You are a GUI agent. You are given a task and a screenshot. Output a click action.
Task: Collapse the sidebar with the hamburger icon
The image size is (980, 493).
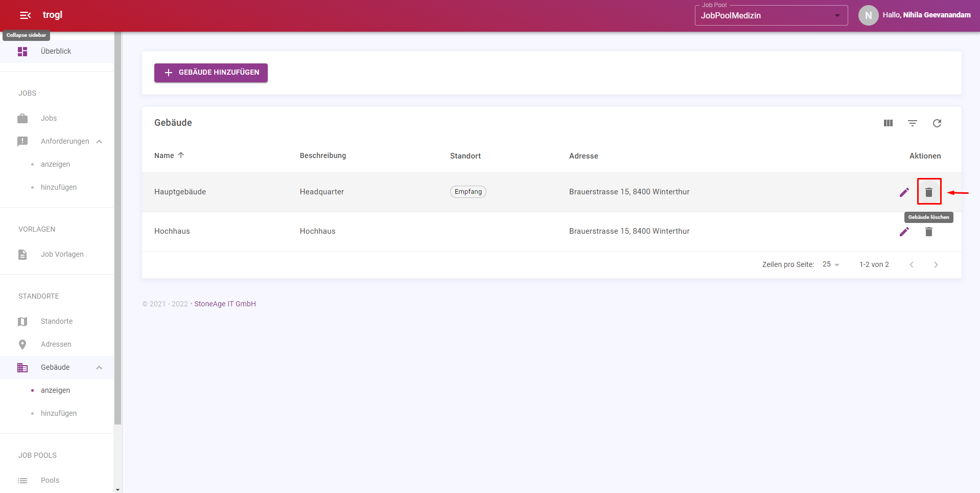(25, 15)
